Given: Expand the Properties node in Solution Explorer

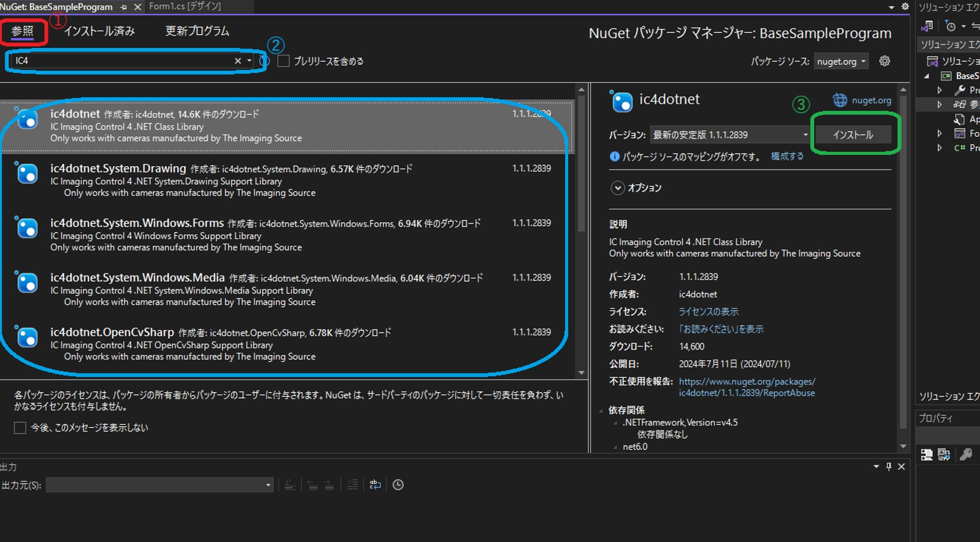Looking at the screenshot, I should 940,90.
